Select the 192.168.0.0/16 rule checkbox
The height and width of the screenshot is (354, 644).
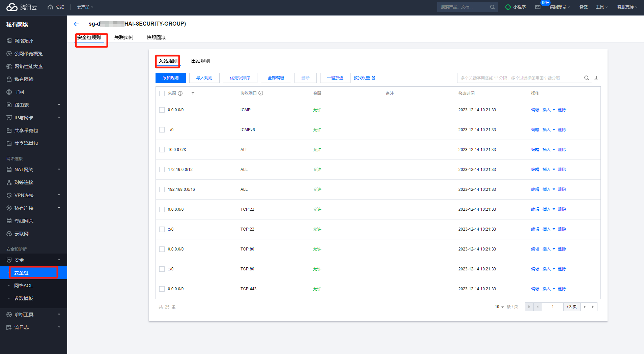click(162, 189)
